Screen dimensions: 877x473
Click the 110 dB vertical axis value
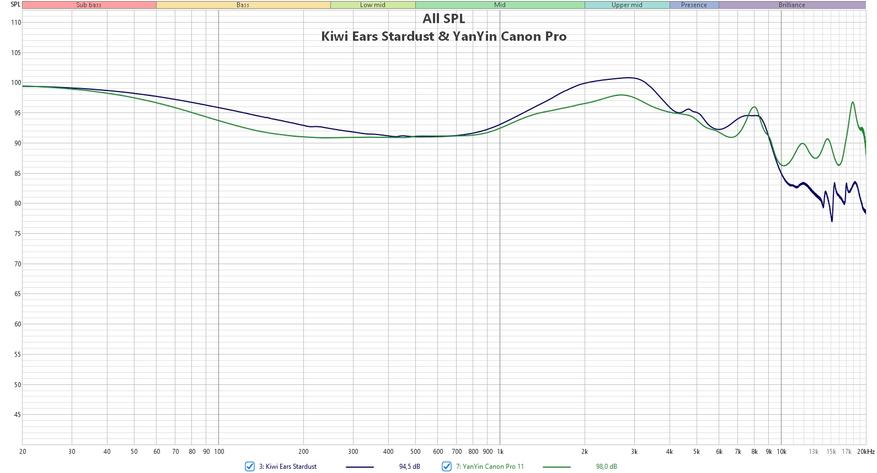16,23
